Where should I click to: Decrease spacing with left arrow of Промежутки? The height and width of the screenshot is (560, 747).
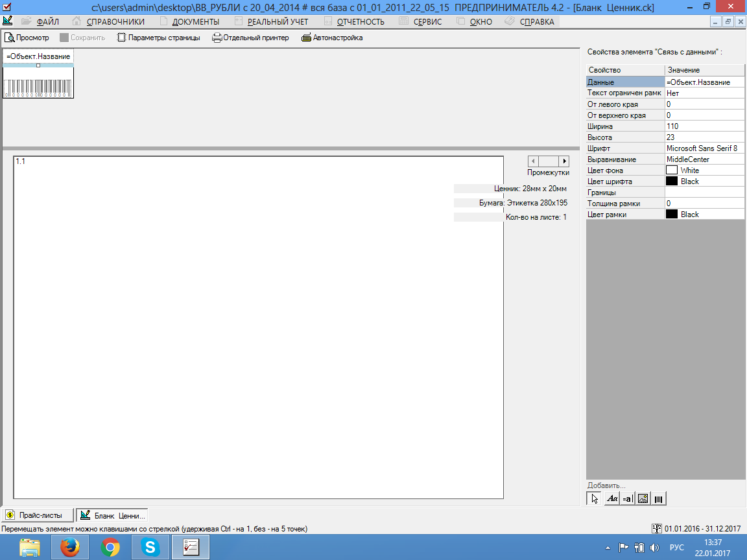[534, 161]
